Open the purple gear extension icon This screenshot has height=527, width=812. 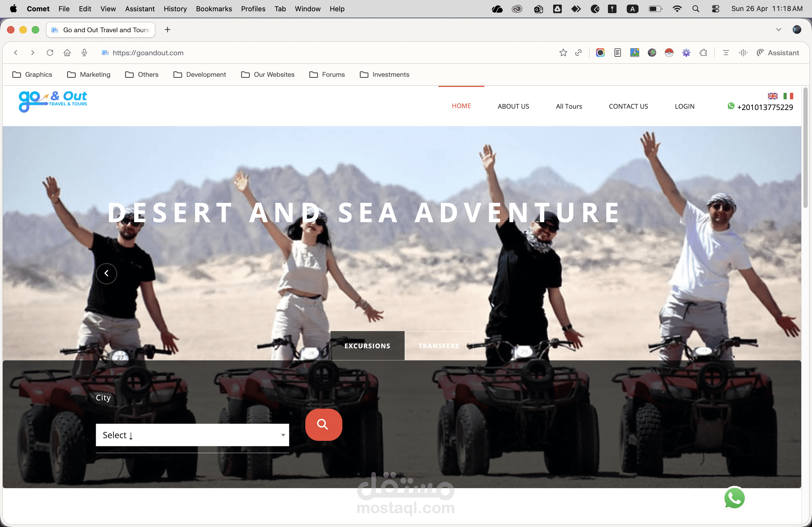point(686,53)
